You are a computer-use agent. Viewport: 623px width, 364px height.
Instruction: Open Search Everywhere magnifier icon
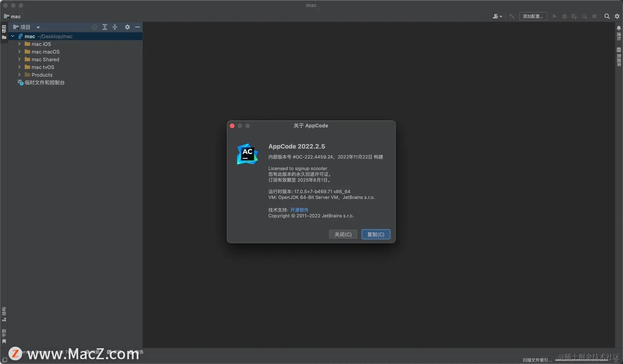pyautogui.click(x=607, y=16)
